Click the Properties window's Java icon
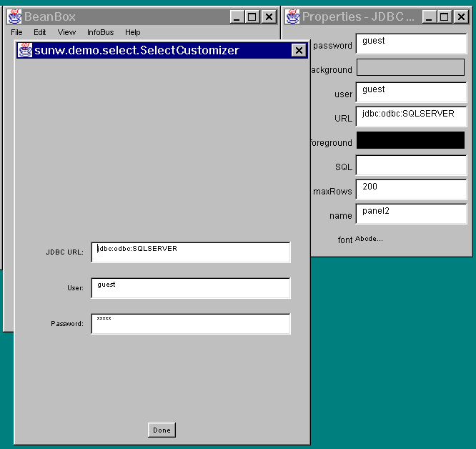This screenshot has height=449, width=476. (292, 16)
